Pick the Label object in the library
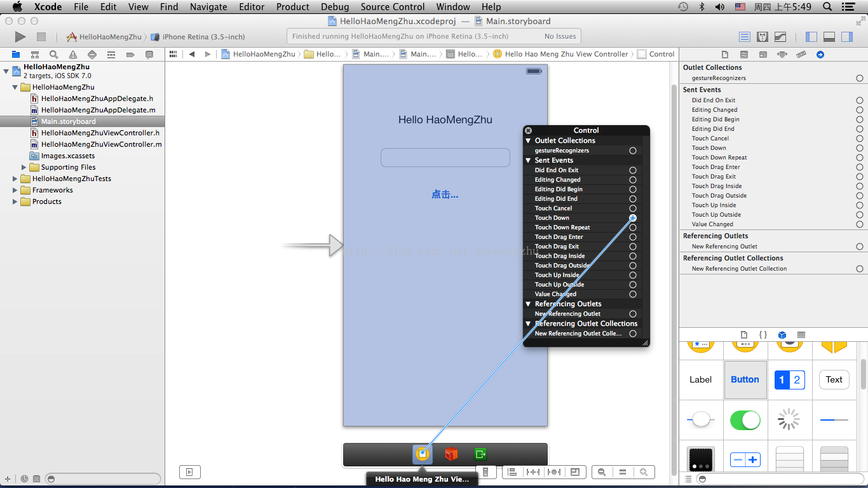This screenshot has width=868, height=488. [x=701, y=379]
